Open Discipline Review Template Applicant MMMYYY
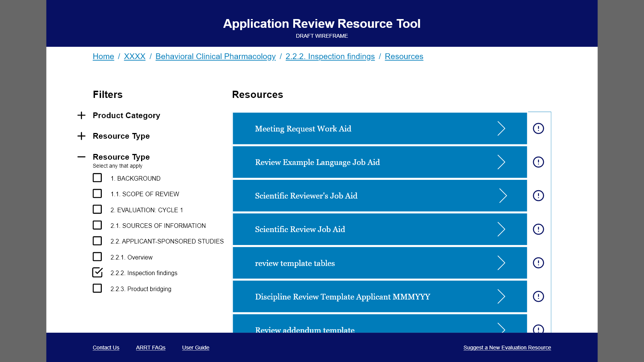This screenshot has width=644, height=362. (380, 296)
